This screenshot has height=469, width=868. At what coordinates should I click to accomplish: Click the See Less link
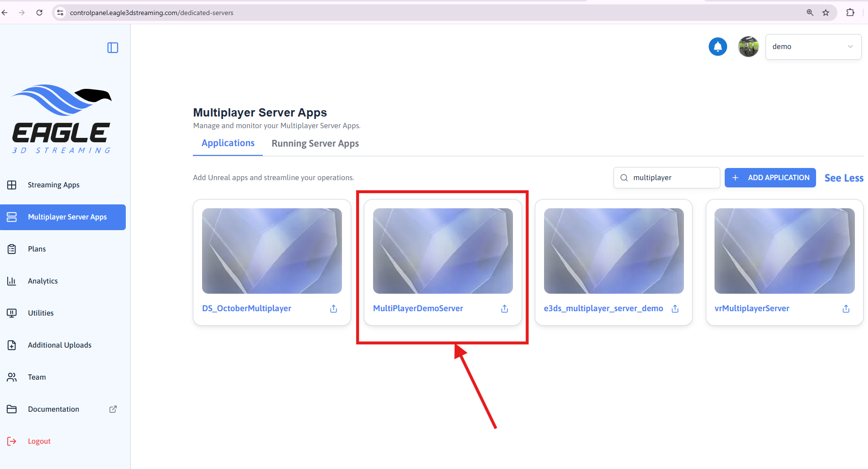tap(844, 178)
